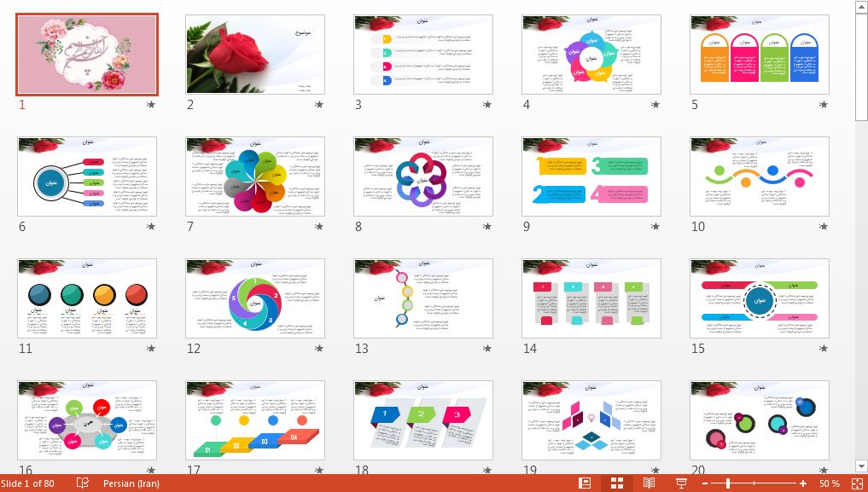Click the zoom in plus button
This screenshot has height=492, width=868.
click(x=803, y=483)
